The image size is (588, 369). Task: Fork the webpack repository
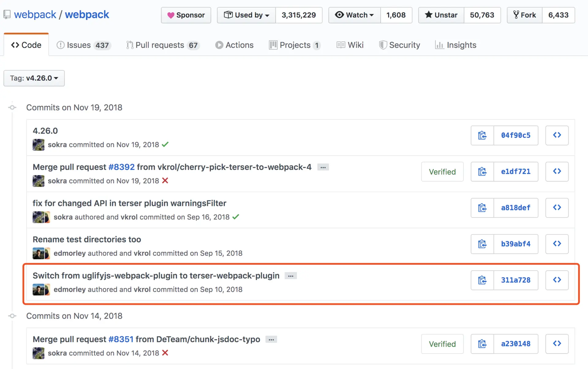(x=525, y=15)
